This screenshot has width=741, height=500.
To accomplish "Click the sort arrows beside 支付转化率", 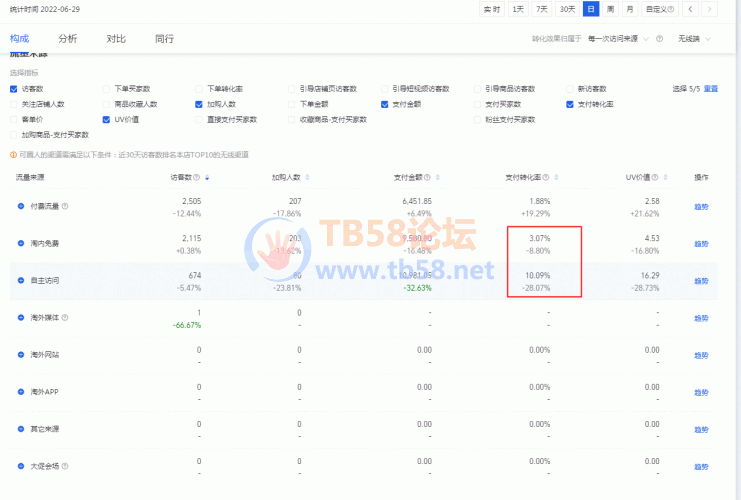I will point(556,178).
